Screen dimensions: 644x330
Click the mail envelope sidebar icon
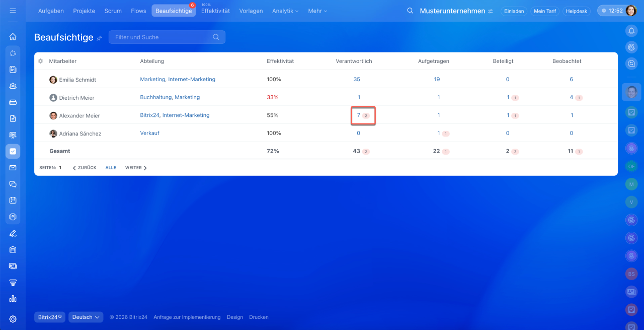click(13, 168)
